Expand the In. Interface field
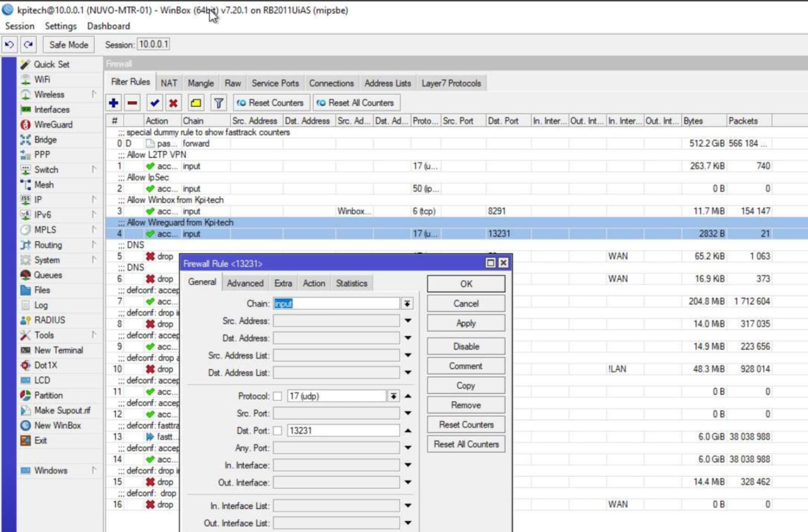This screenshot has height=532, width=808. pos(408,465)
